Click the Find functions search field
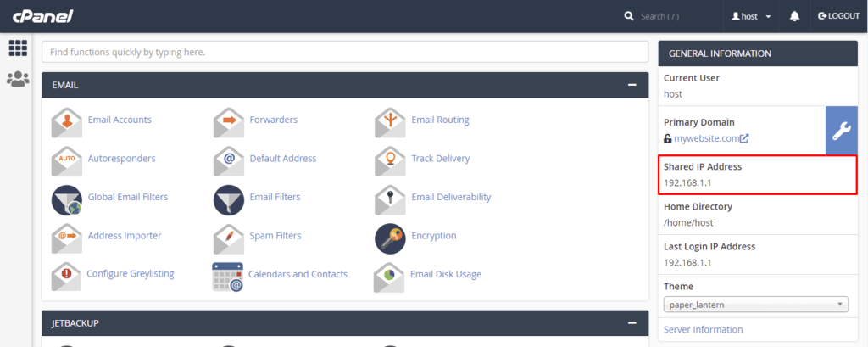868x347 pixels. coord(345,52)
